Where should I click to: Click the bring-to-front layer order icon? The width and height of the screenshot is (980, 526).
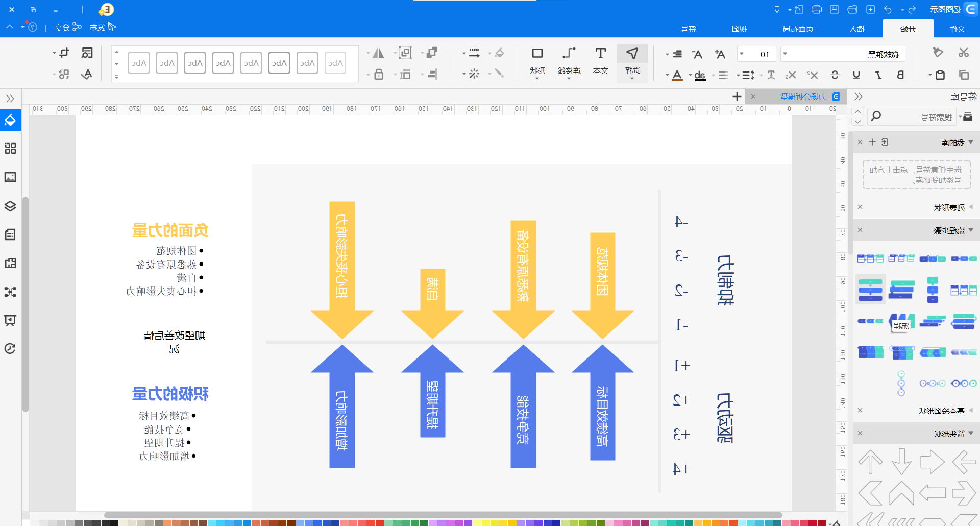coord(432,53)
